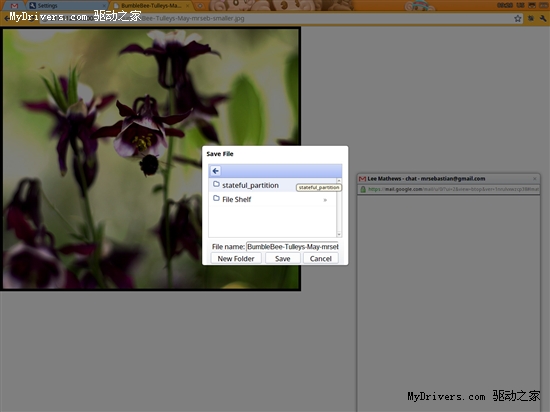
Task: Click the Lee Mathews chat title bar
Action: pos(448,178)
